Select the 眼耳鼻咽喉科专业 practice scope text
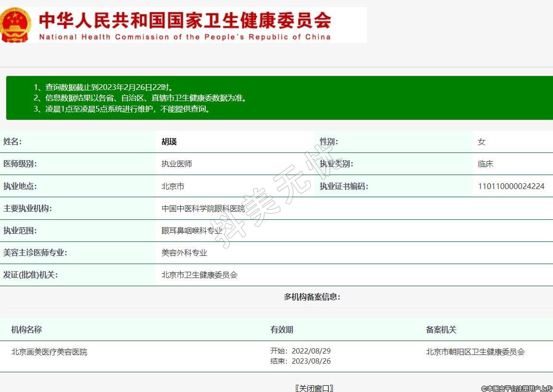The height and width of the screenshot is (392, 553). [x=192, y=231]
